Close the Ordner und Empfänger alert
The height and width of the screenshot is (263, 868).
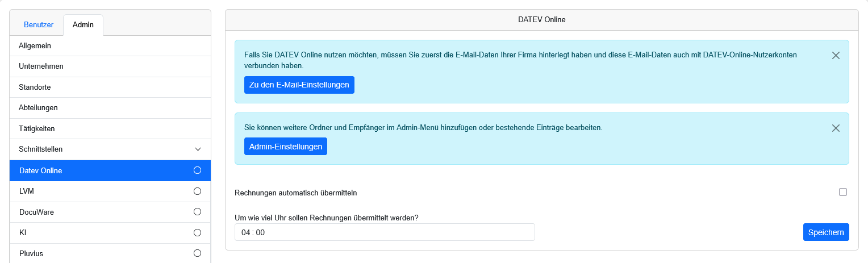click(836, 128)
